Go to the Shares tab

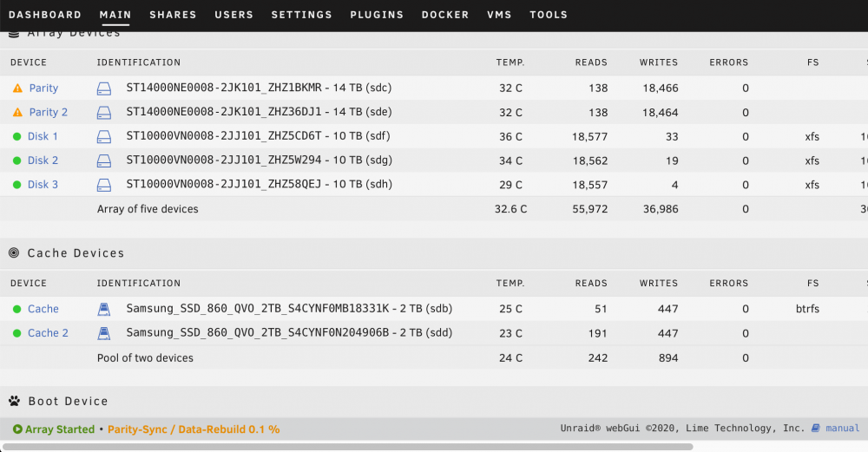pyautogui.click(x=173, y=15)
